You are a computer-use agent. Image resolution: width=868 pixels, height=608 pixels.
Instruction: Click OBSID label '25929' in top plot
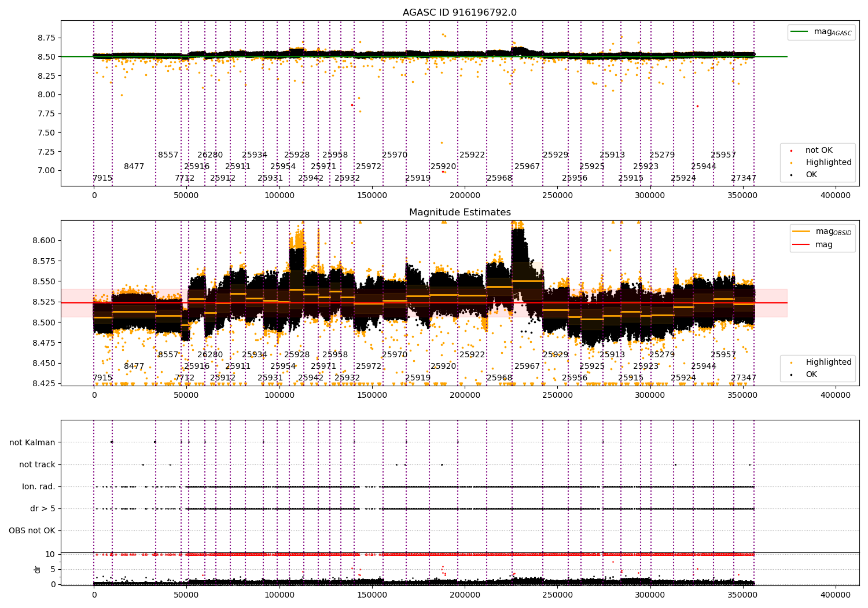556,155
